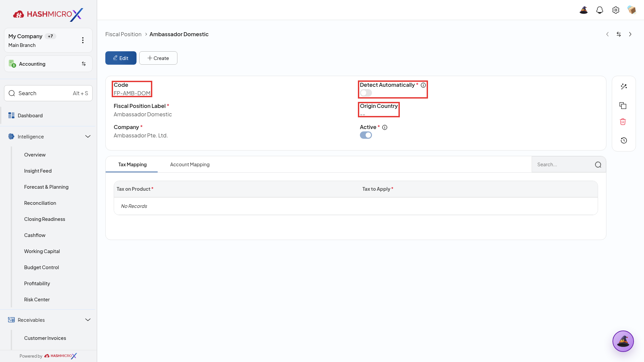Click the Create button
The width and height of the screenshot is (644, 362).
click(158, 58)
